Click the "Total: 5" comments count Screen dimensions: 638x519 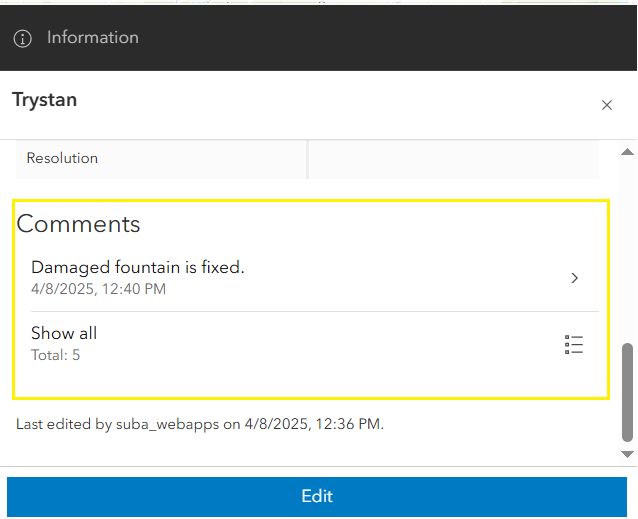[x=55, y=354]
